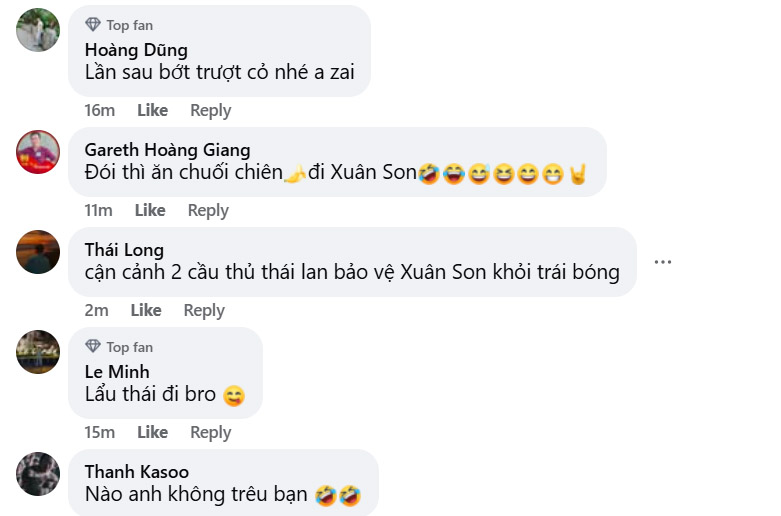The height and width of the screenshot is (516, 781).
Task: Click the 16m timestamp on Hoàng Dũng's comment
Action: [99, 110]
